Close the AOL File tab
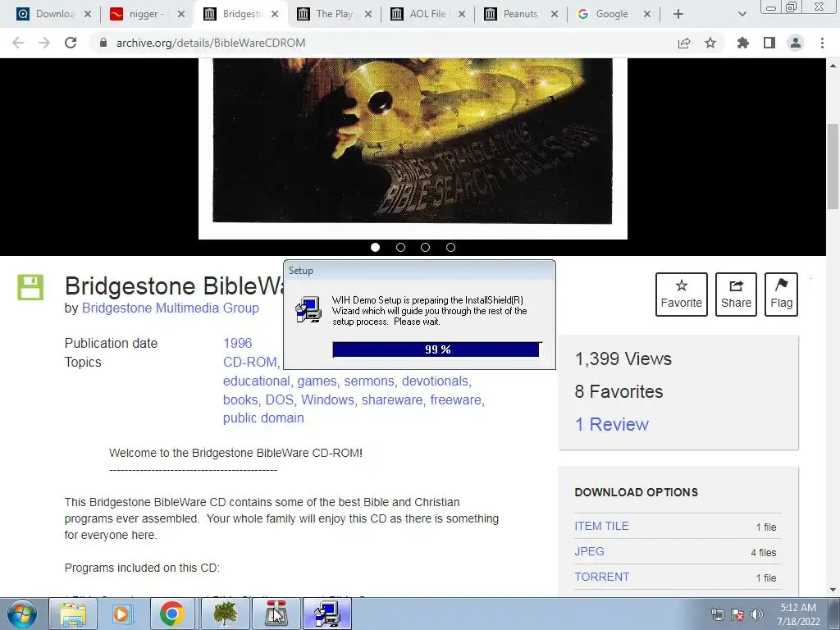The height and width of the screenshot is (630, 840). point(462,14)
